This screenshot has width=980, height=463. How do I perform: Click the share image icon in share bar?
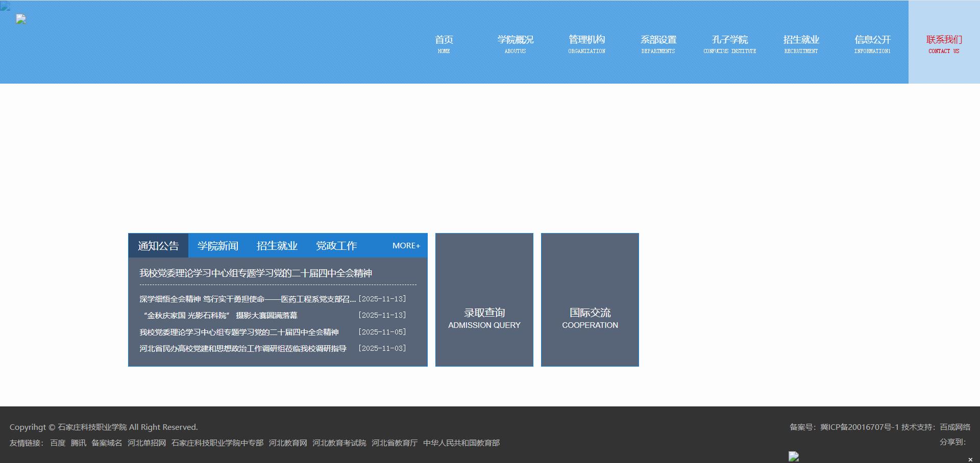click(794, 457)
